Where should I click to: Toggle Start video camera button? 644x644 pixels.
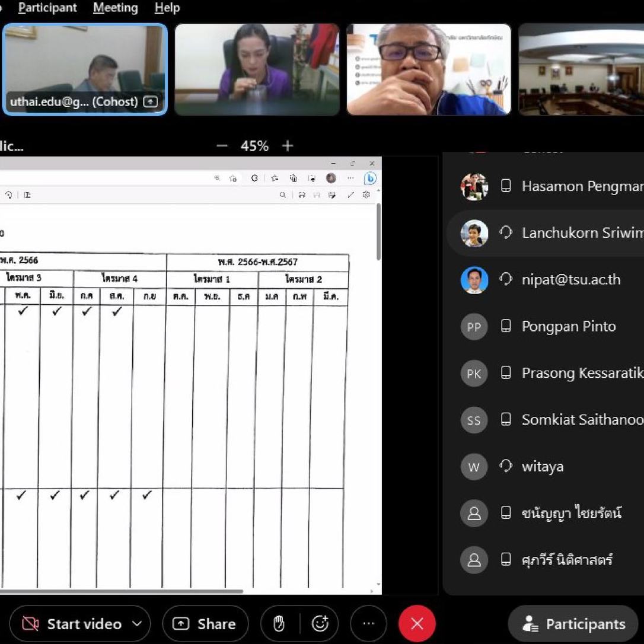pyautogui.click(x=72, y=623)
